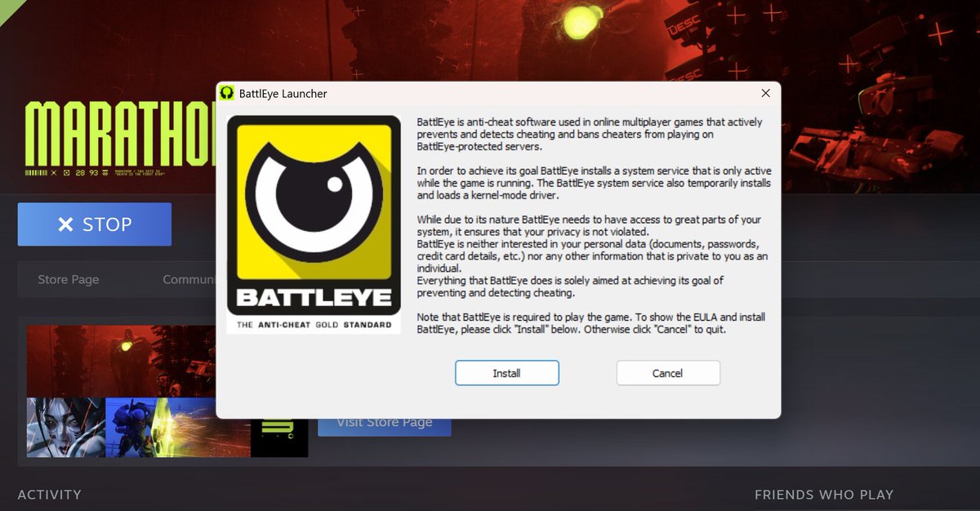The image size is (980, 511).
Task: Open the white-haired character screenshot thumbnail
Action: [66, 427]
